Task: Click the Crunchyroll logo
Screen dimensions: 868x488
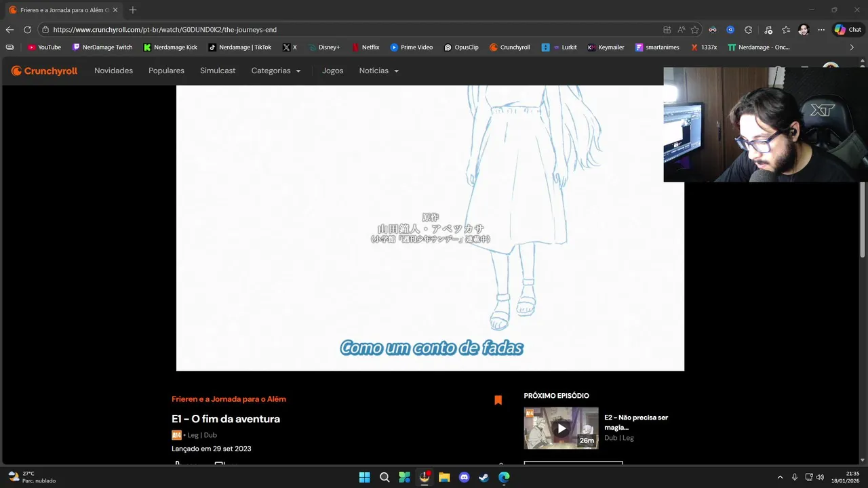Action: [x=45, y=70]
